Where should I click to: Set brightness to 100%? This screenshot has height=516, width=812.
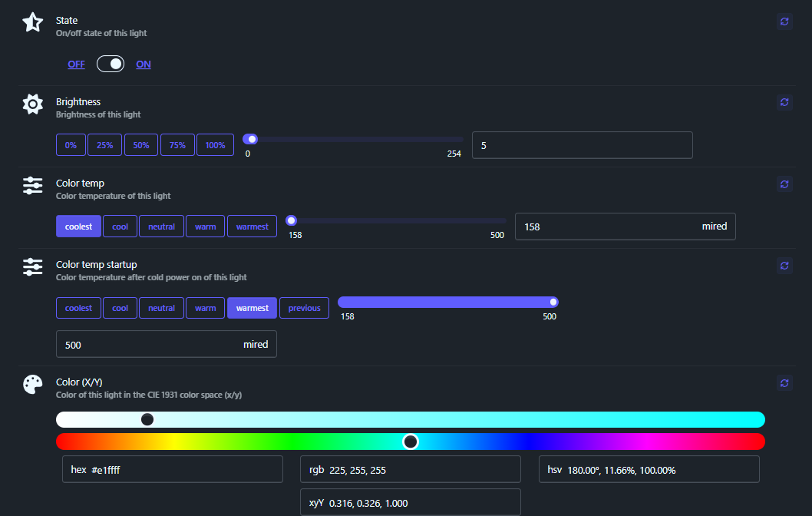click(x=215, y=144)
